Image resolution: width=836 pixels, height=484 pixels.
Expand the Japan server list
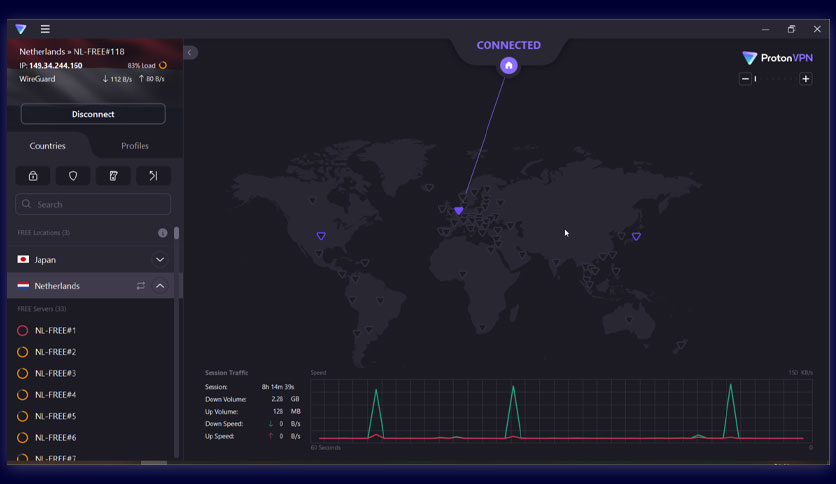coord(159,260)
